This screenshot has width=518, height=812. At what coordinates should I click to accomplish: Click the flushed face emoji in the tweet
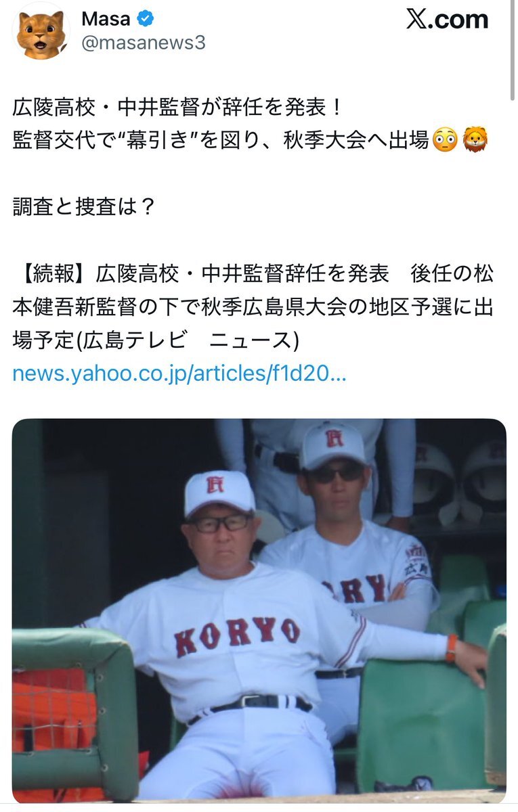pos(444,141)
